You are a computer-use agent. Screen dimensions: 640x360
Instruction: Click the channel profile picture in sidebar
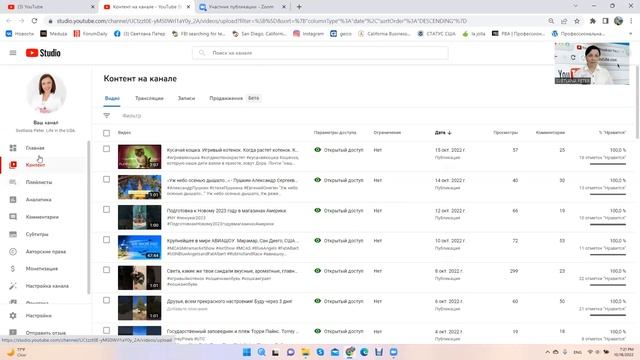[46, 93]
